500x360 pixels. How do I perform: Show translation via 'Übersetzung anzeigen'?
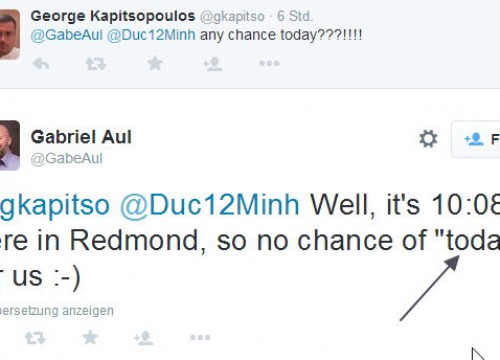(57, 311)
